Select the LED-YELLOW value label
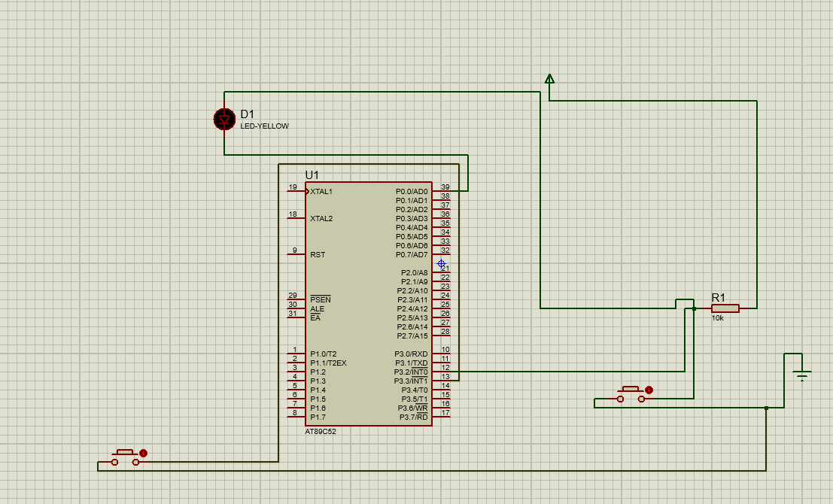 pos(265,126)
